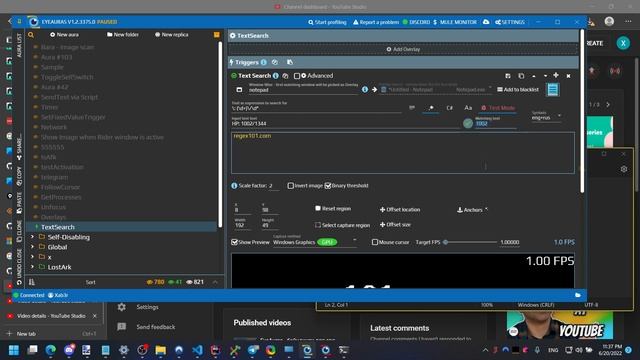Open File Explorer from taskbar
Image resolution: width=640 pixels, height=360 pixels.
click(160, 350)
